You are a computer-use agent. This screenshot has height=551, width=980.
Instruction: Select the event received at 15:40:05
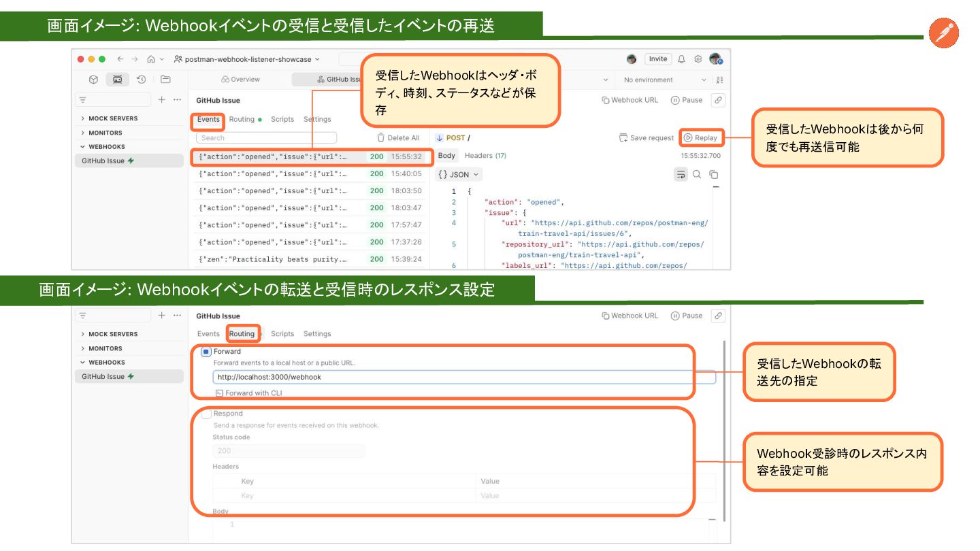[310, 173]
